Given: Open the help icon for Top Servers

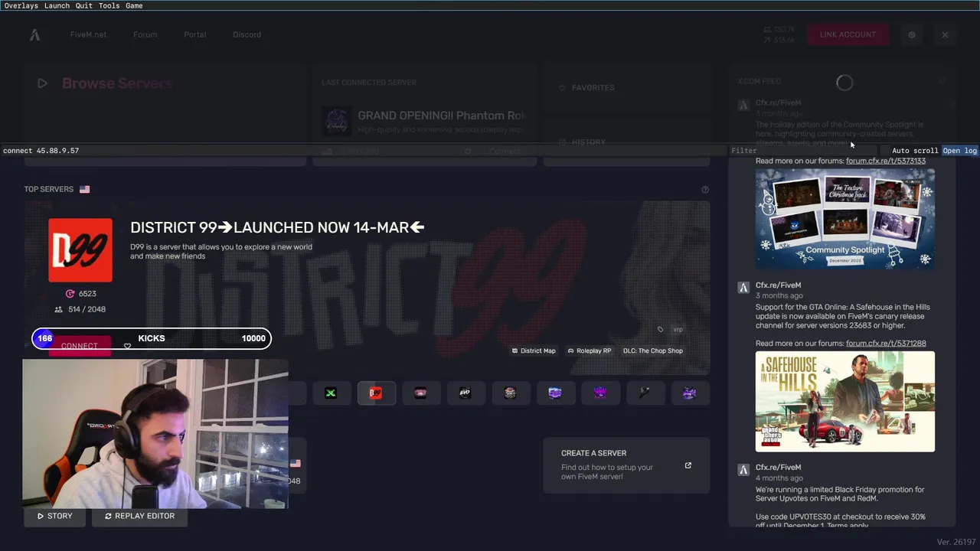Looking at the screenshot, I should point(705,189).
